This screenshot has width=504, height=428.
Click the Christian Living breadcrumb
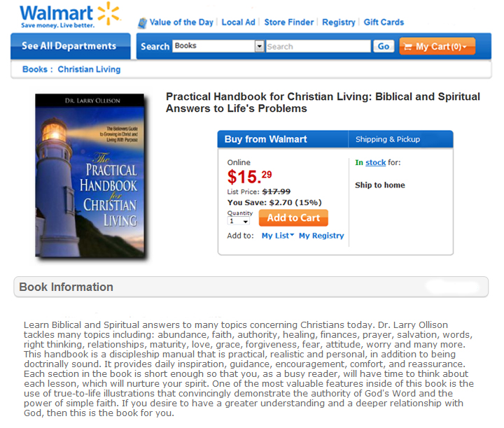(89, 69)
